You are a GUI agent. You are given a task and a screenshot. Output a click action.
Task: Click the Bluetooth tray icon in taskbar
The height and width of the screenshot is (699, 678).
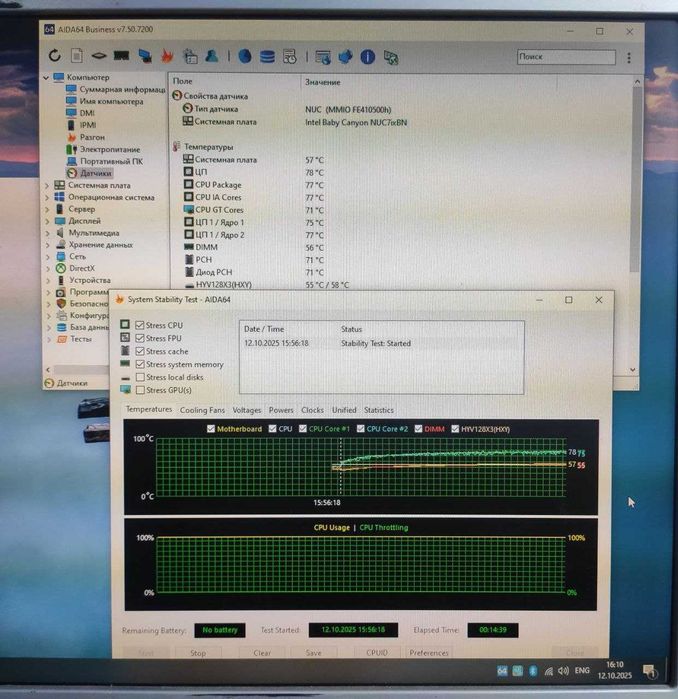pyautogui.click(x=533, y=670)
